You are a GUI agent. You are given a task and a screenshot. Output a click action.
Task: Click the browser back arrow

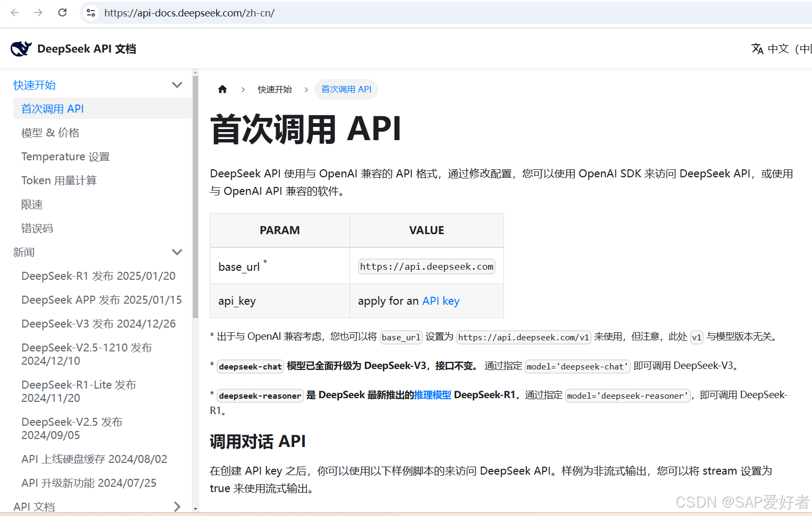14,13
